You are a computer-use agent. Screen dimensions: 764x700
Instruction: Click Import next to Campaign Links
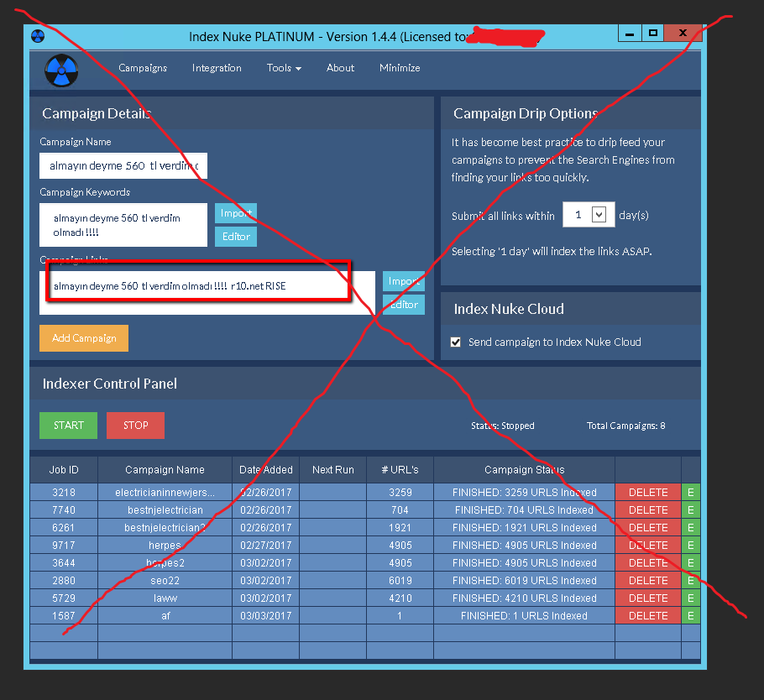pyautogui.click(x=404, y=281)
